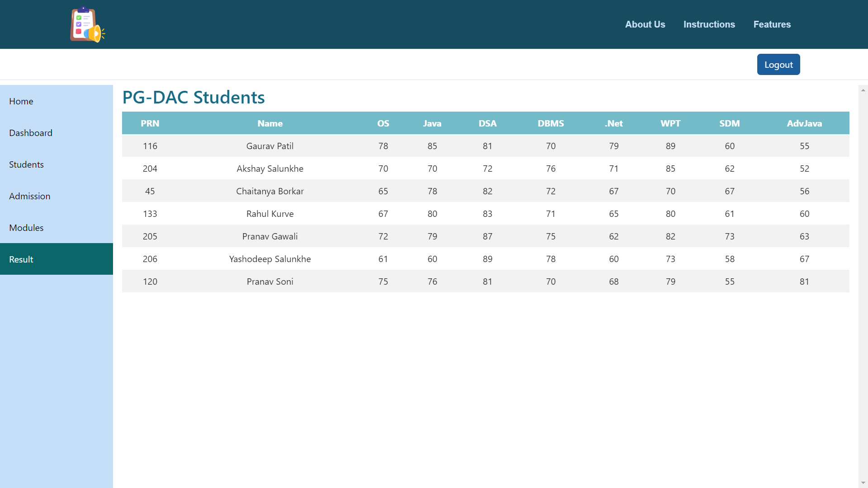Go to Features in navbar
Image resolution: width=868 pixels, height=488 pixels.
pos(772,24)
